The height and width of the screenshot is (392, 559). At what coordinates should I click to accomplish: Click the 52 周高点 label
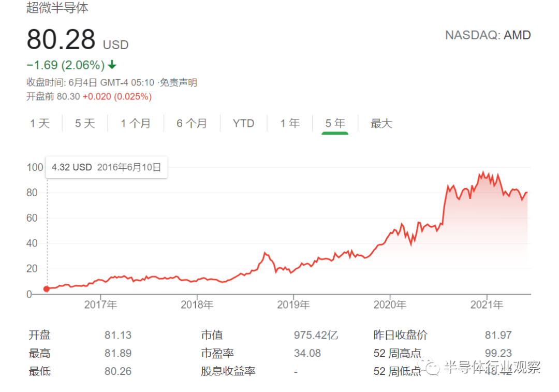[397, 353]
